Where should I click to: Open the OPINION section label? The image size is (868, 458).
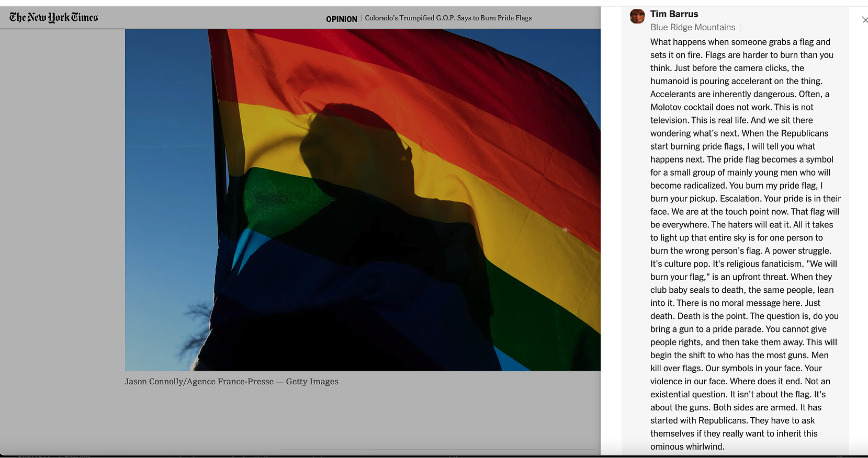(341, 19)
